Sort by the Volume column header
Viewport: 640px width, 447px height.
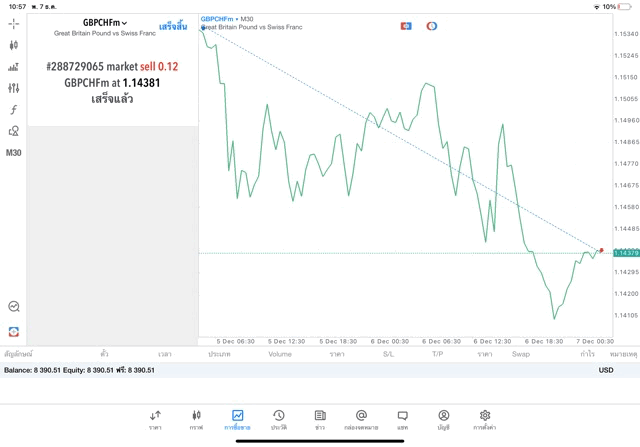click(x=280, y=354)
